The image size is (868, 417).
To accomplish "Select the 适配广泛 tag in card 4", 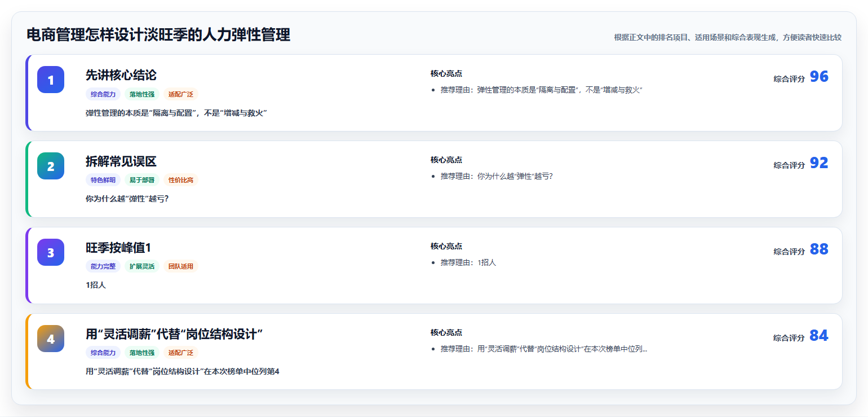I will tap(181, 353).
